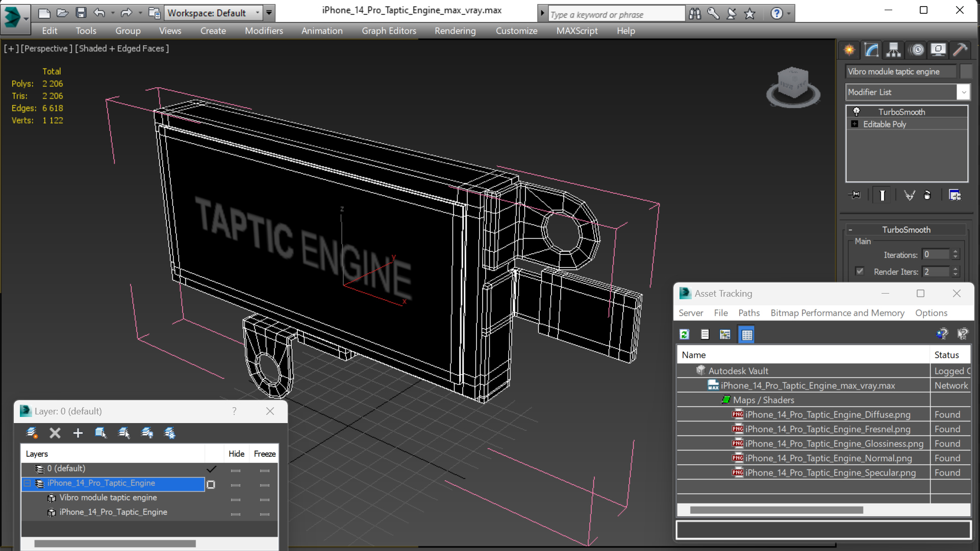Viewport: 980px width, 551px height.
Task: Click the box toggle beside iPhone_14_Pro_Taptic_Engine layer
Action: [x=211, y=485]
